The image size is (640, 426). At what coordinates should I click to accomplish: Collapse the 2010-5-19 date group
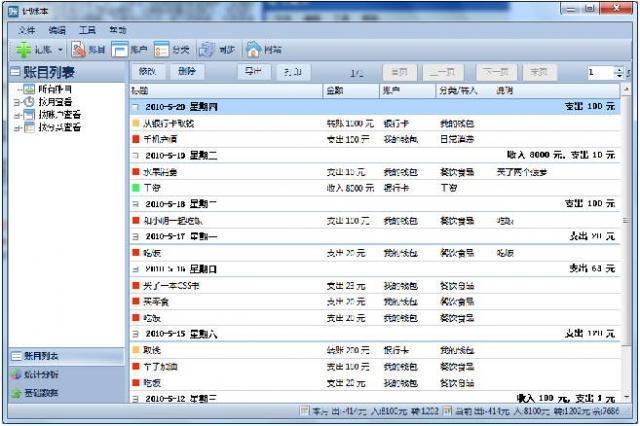point(136,156)
